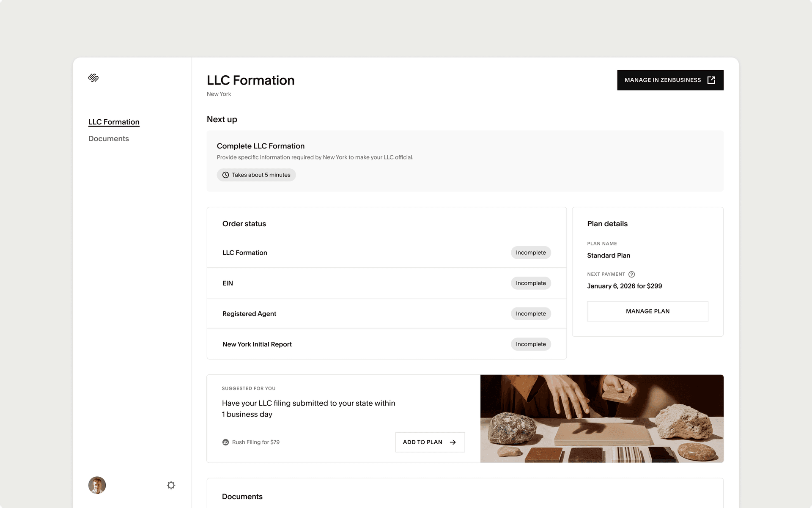Click the Order status heading
Screen dimensions: 812x508
pyautogui.click(x=244, y=224)
